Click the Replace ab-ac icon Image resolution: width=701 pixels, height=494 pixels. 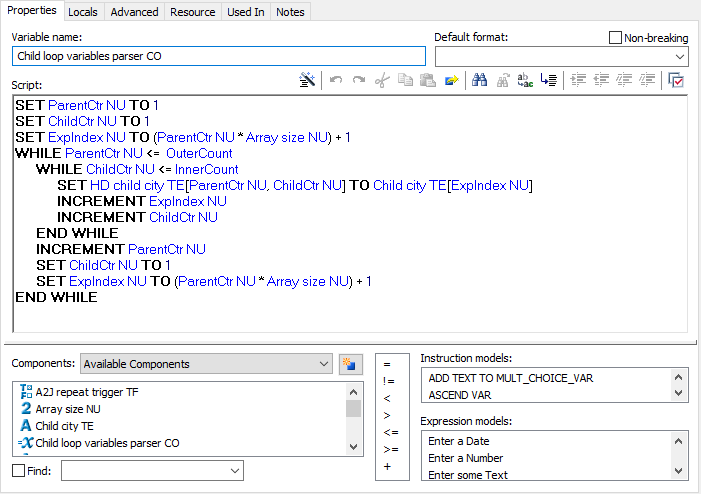[525, 80]
